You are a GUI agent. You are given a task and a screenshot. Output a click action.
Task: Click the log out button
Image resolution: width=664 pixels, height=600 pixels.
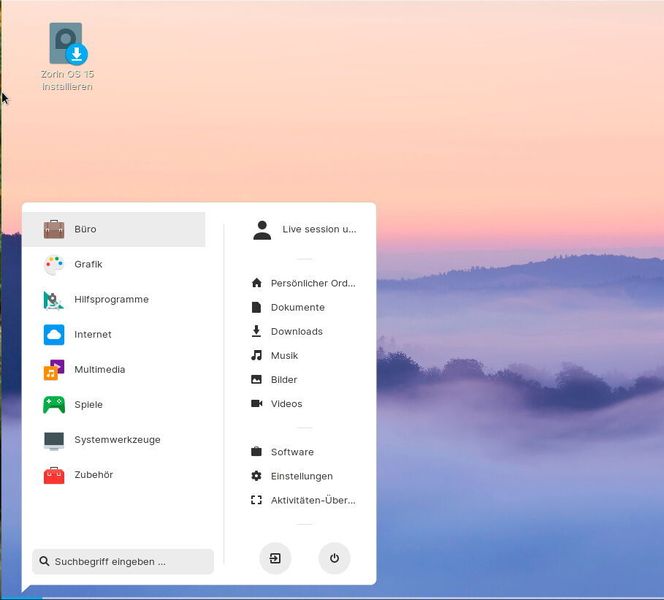(275, 558)
